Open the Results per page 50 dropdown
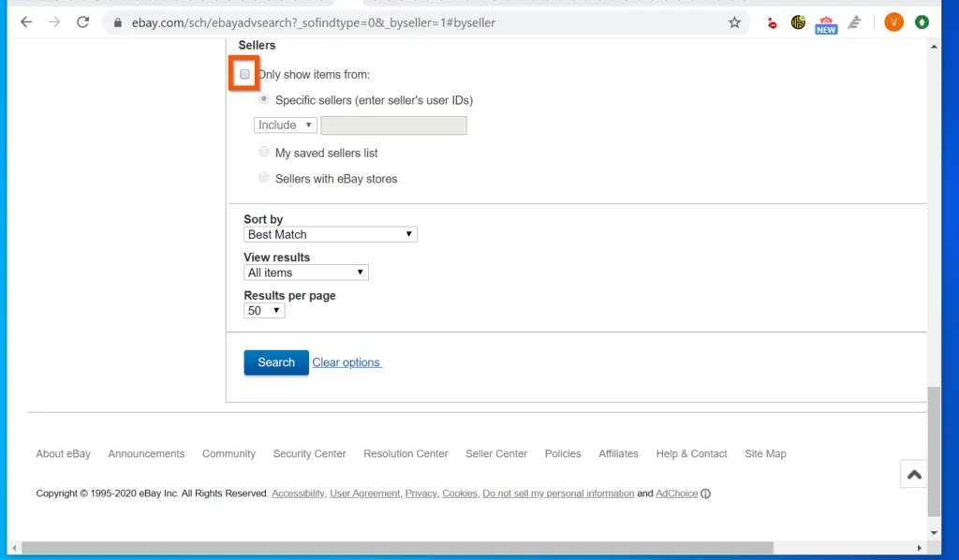The image size is (959, 560). [x=264, y=310]
